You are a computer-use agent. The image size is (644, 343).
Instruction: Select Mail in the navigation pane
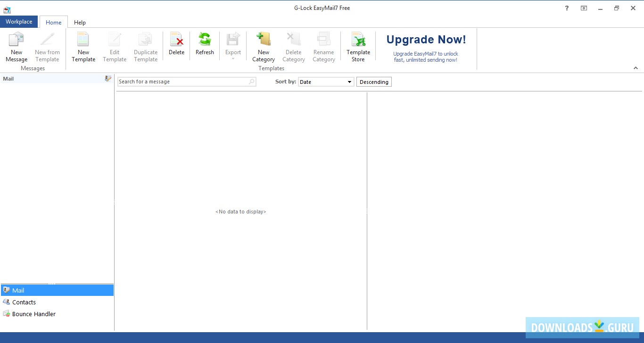pyautogui.click(x=57, y=290)
